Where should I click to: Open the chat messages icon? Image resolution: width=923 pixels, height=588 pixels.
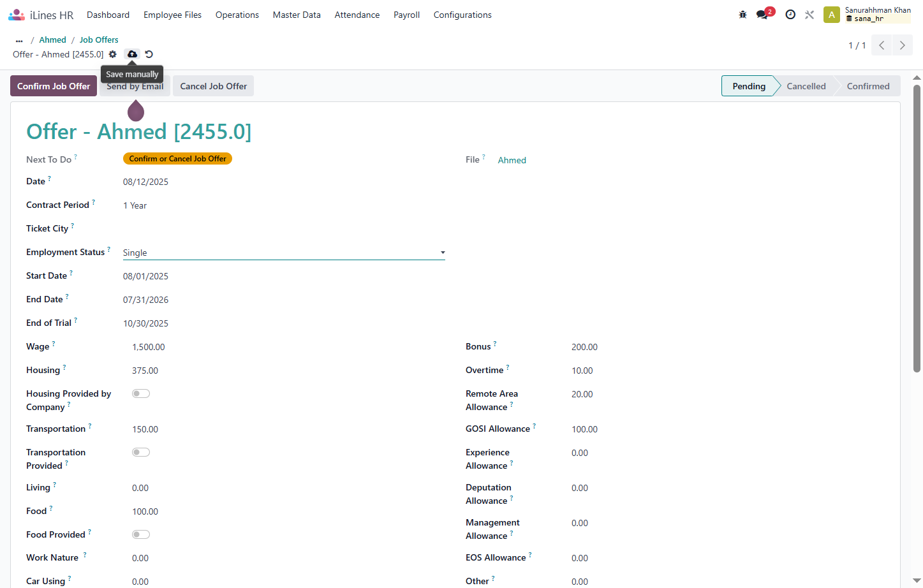tap(762, 15)
